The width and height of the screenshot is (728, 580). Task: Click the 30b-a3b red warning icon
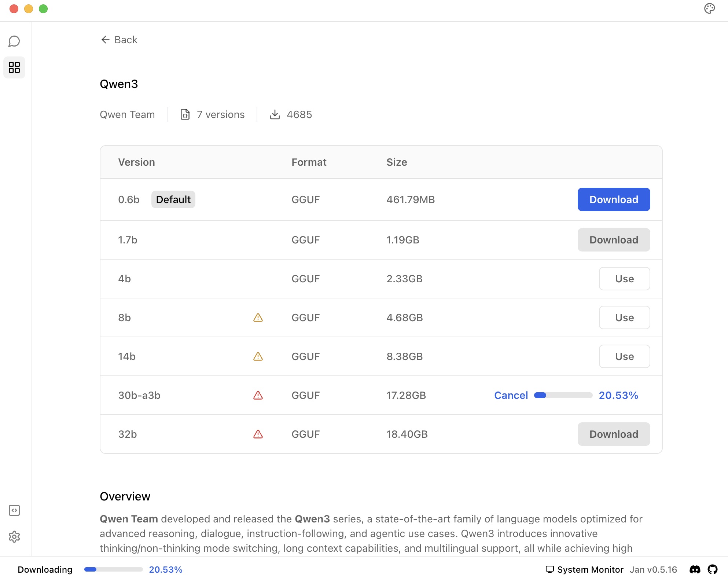coord(258,395)
